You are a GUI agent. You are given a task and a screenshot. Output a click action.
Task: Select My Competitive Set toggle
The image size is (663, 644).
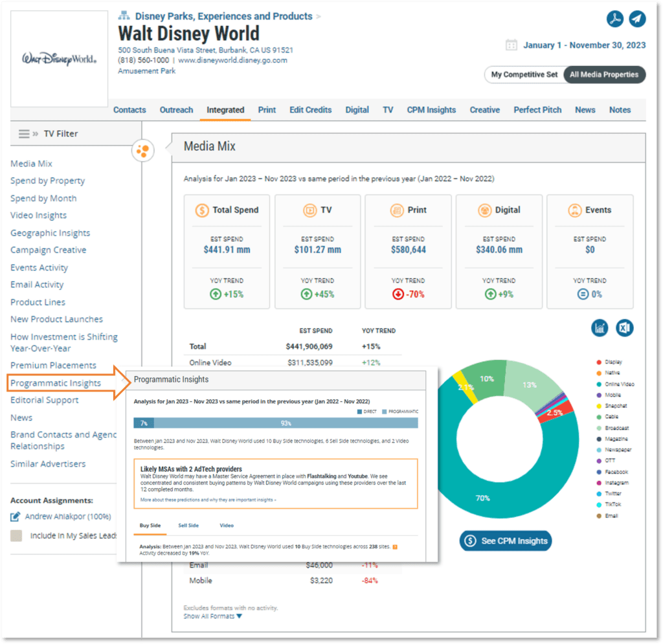coord(524,75)
